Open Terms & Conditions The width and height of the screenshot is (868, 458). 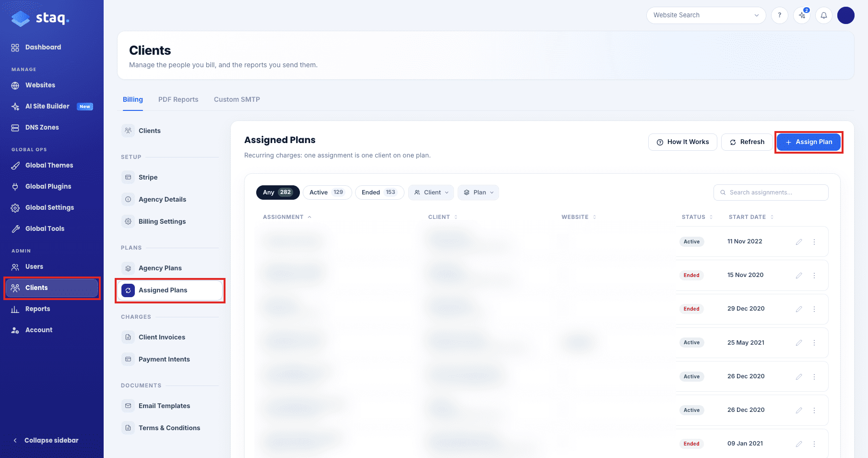[170, 428]
